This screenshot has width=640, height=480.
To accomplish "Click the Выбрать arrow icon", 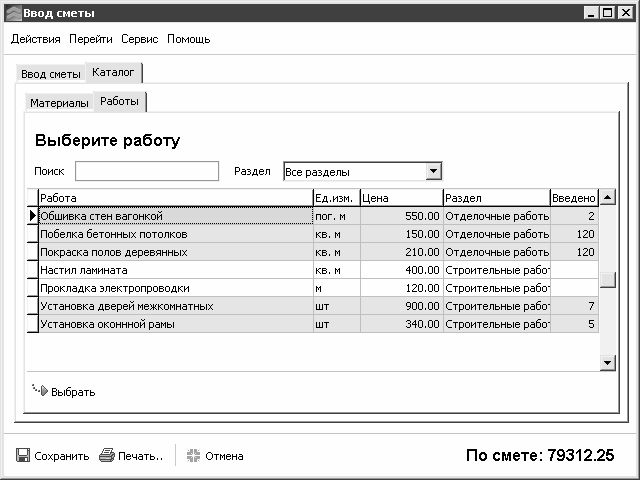I will (40, 390).
